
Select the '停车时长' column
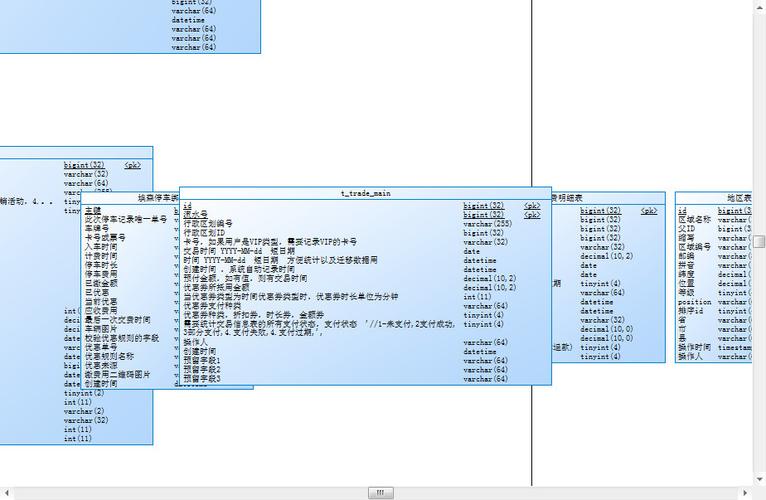point(101,265)
